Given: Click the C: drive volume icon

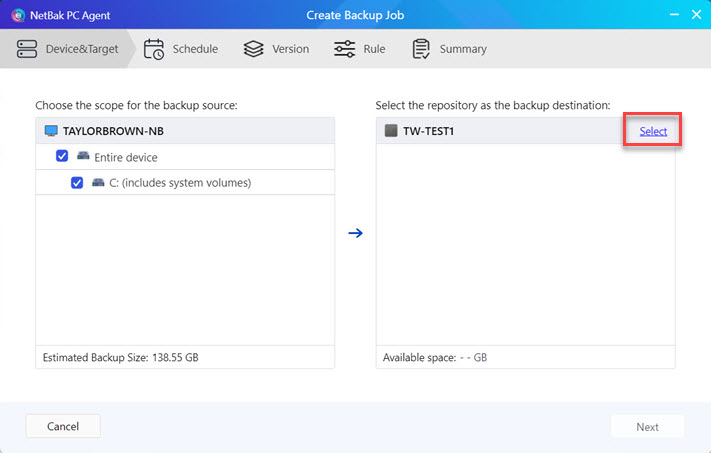Looking at the screenshot, I should (x=98, y=183).
